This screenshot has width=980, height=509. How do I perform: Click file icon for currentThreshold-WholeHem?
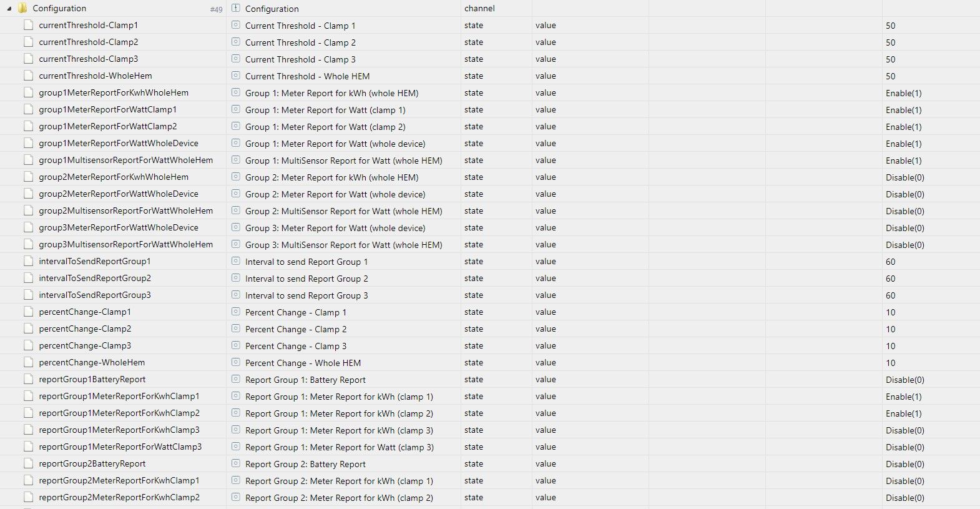tap(28, 76)
